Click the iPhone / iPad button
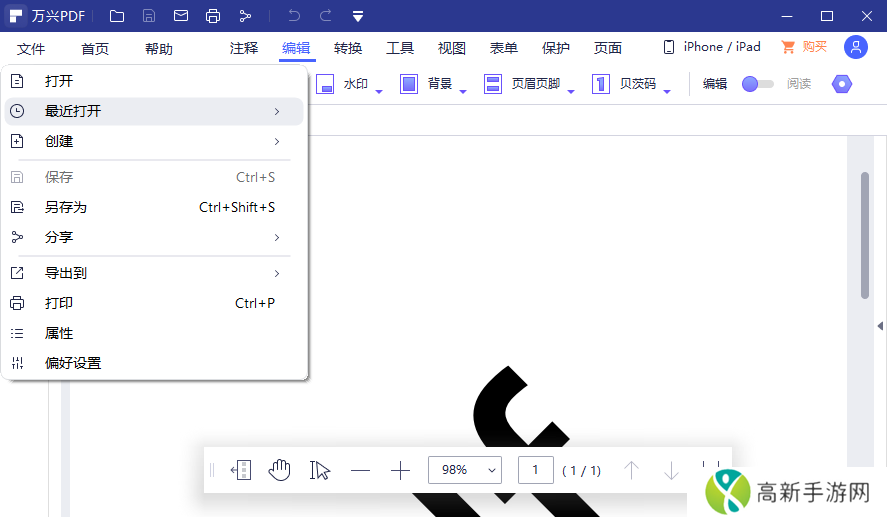The width and height of the screenshot is (887, 517). [x=712, y=47]
